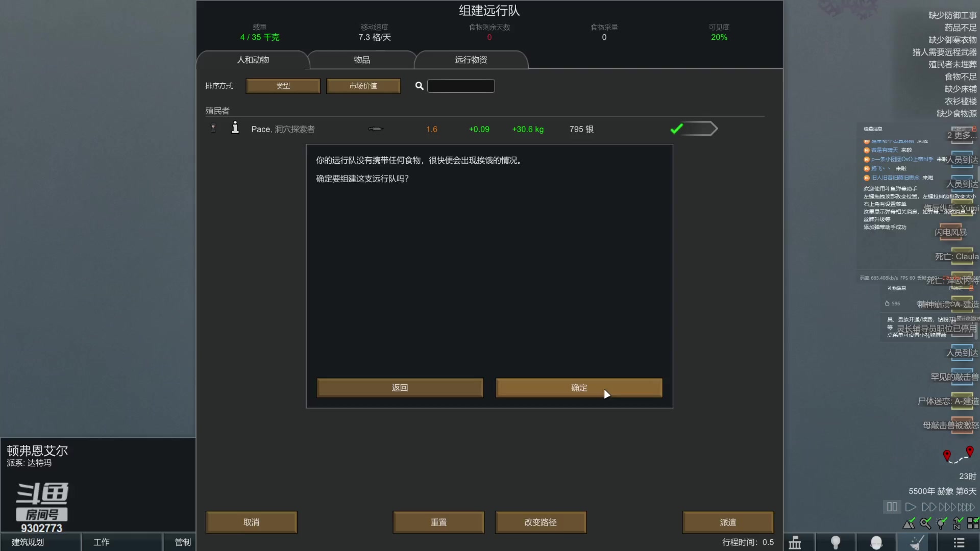Set game speed to superfast (triple arrows)
The height and width of the screenshot is (551, 980).
(947, 507)
